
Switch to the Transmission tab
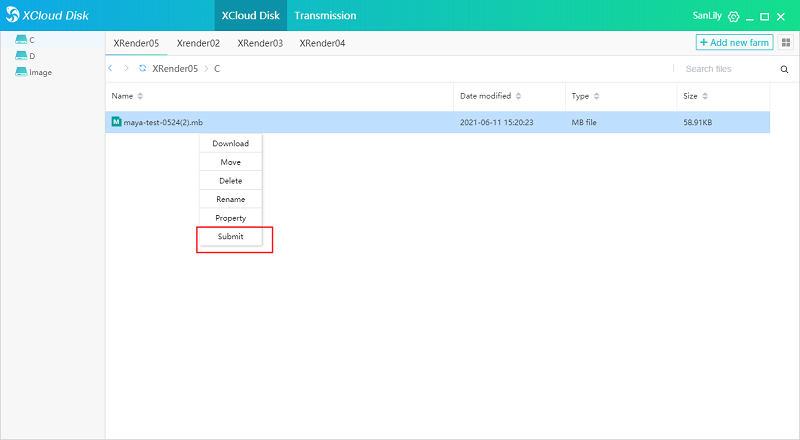click(x=325, y=16)
